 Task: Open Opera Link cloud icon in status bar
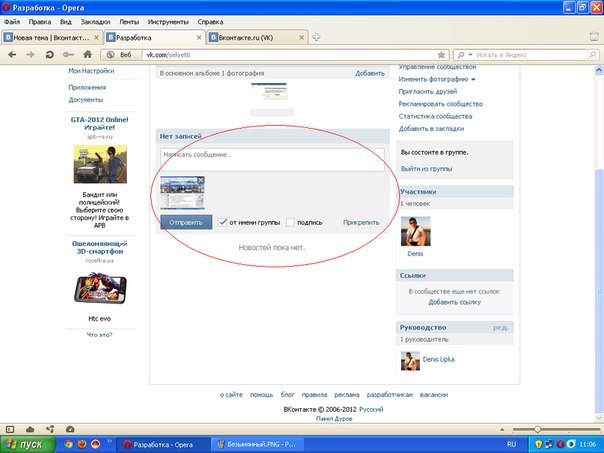click(30, 429)
